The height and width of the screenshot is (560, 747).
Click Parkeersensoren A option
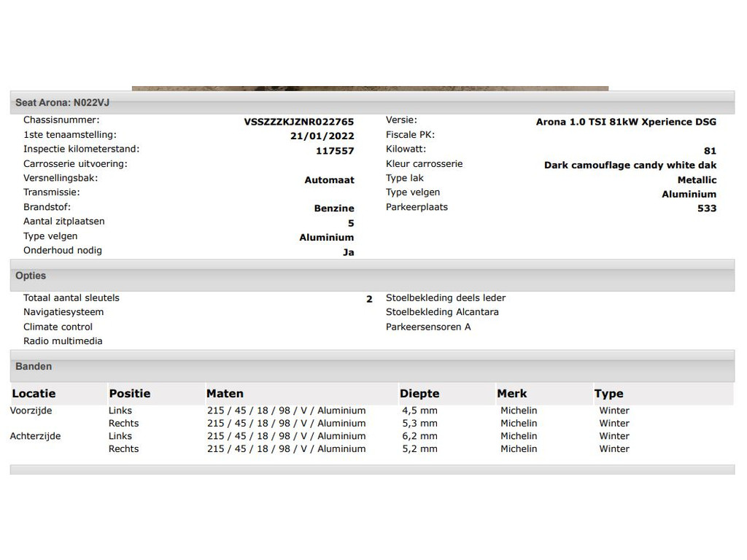tap(428, 327)
